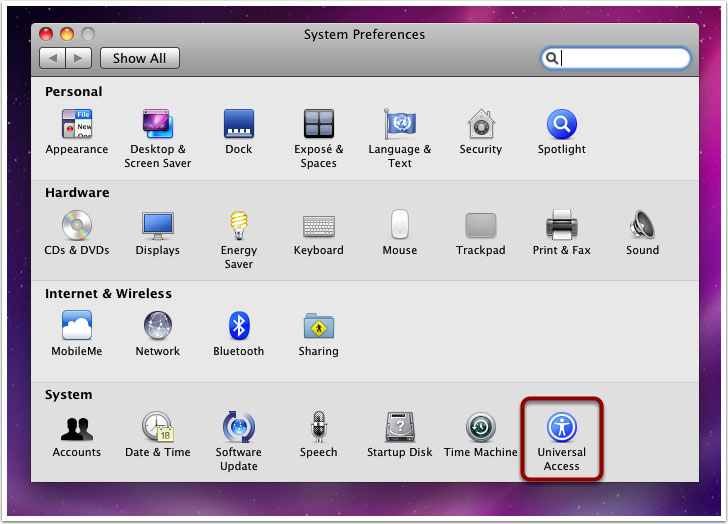Click the magnifying glass in search field
728x524 pixels.
tap(552, 58)
